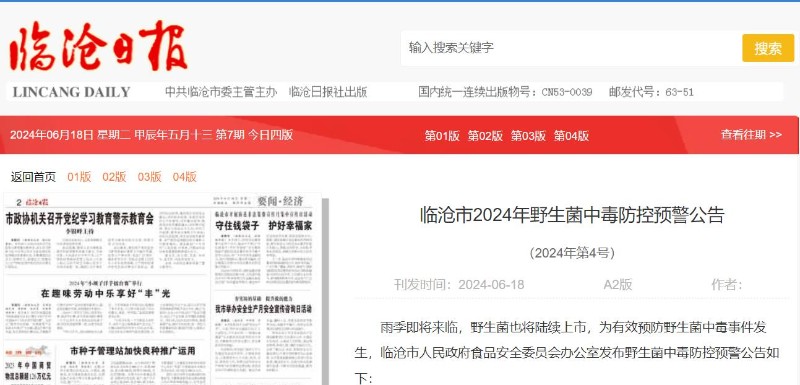Focus the search keyword input field

(x=570, y=48)
